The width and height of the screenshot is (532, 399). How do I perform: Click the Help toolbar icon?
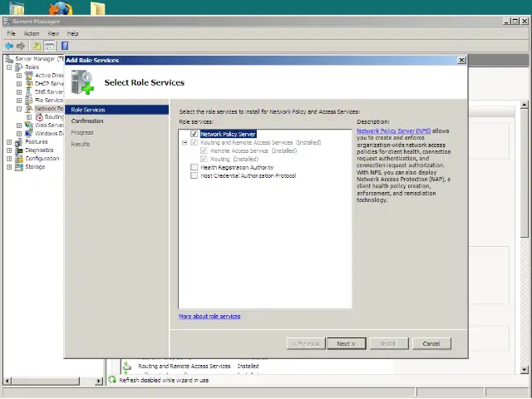(65, 46)
